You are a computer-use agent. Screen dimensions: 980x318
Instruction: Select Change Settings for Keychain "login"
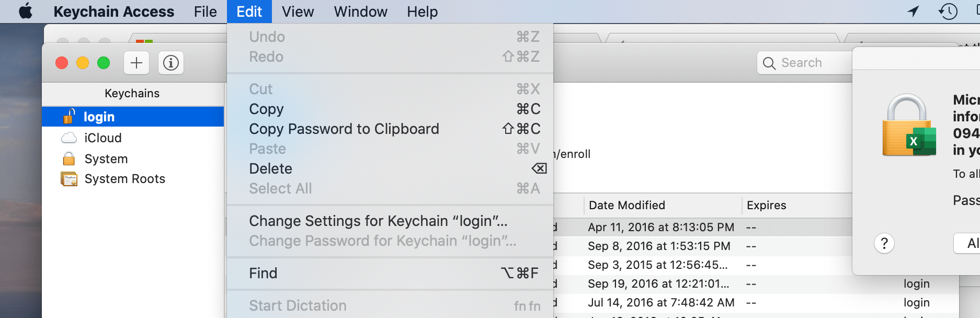point(378,221)
